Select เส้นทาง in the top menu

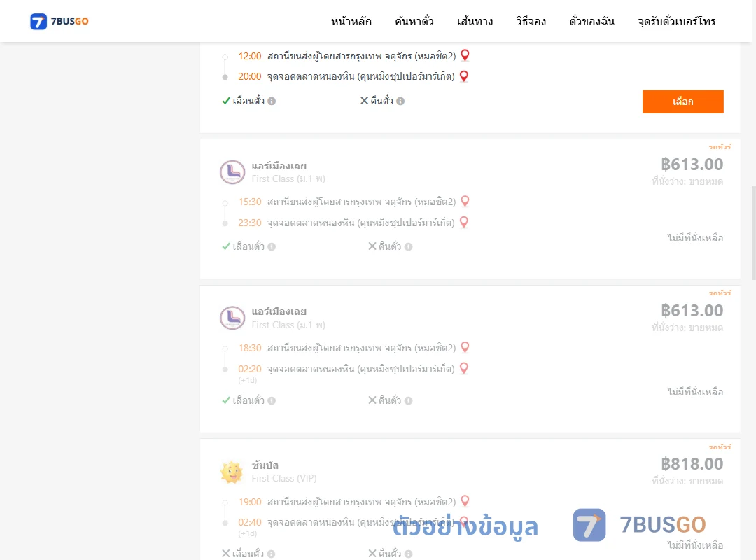(x=475, y=21)
